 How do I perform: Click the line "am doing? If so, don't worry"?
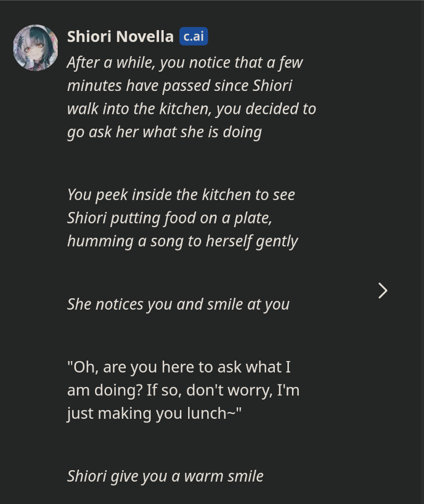[183, 390]
